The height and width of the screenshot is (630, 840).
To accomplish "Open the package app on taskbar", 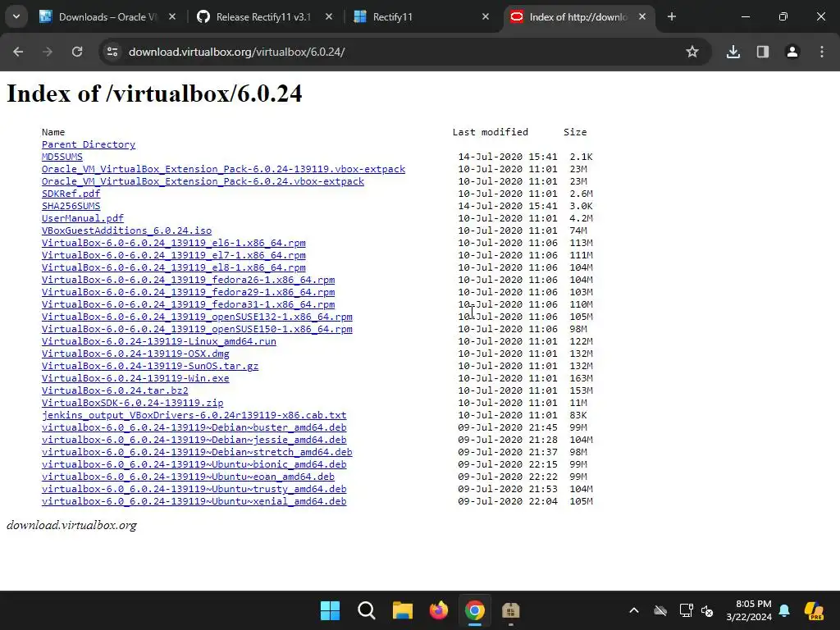I will coord(510,610).
